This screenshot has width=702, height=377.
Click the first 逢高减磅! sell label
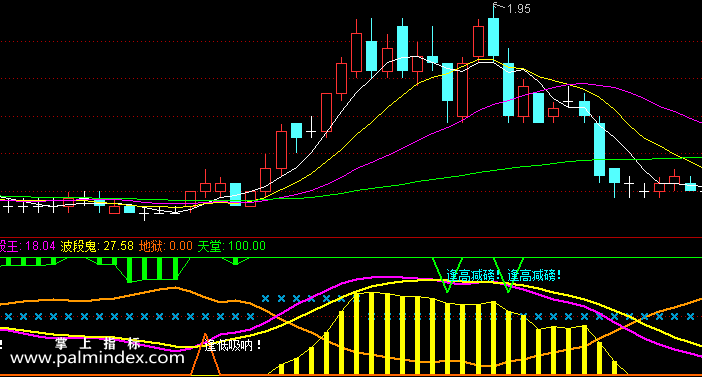coord(473,275)
